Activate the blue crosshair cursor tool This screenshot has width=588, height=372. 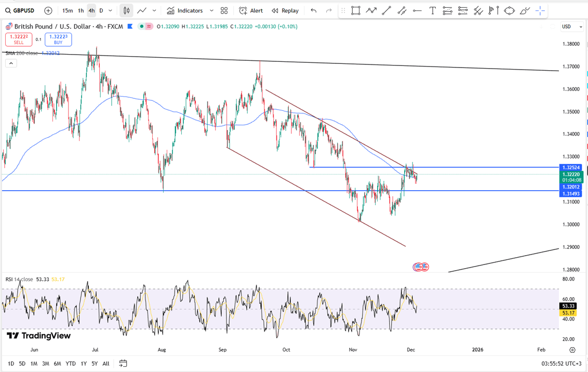tap(540, 10)
